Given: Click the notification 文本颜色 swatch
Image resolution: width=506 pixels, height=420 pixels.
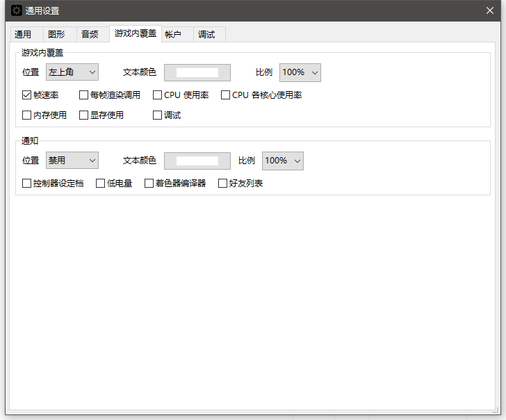Looking at the screenshot, I should pyautogui.click(x=197, y=161).
